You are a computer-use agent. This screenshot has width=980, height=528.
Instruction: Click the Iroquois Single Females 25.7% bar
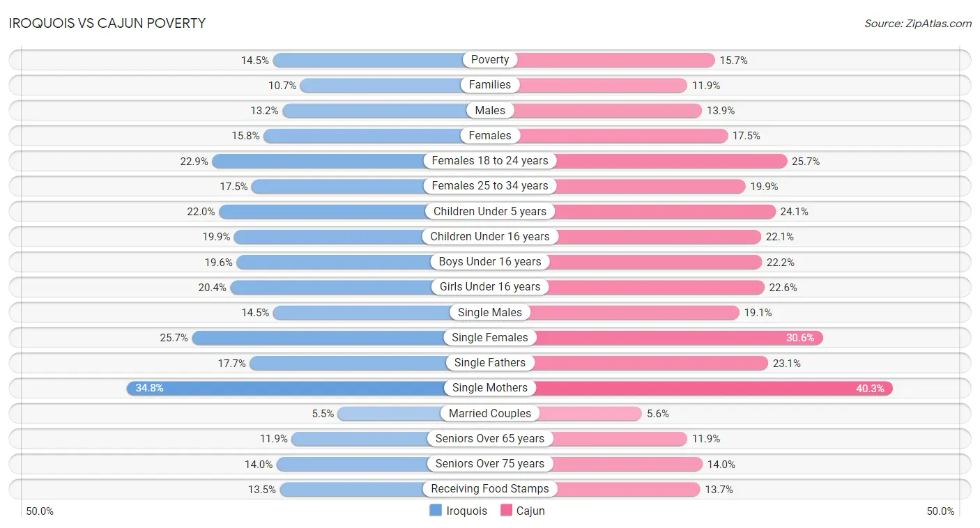[341, 338]
